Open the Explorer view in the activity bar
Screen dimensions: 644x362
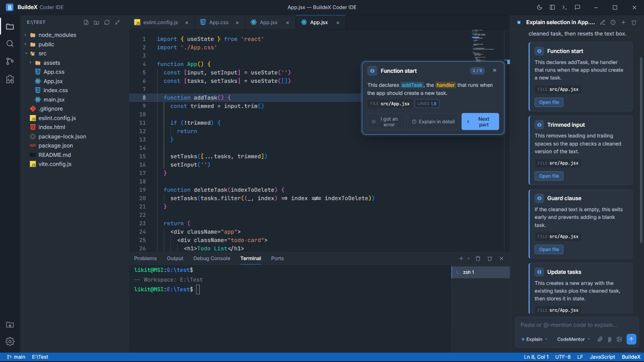click(10, 27)
